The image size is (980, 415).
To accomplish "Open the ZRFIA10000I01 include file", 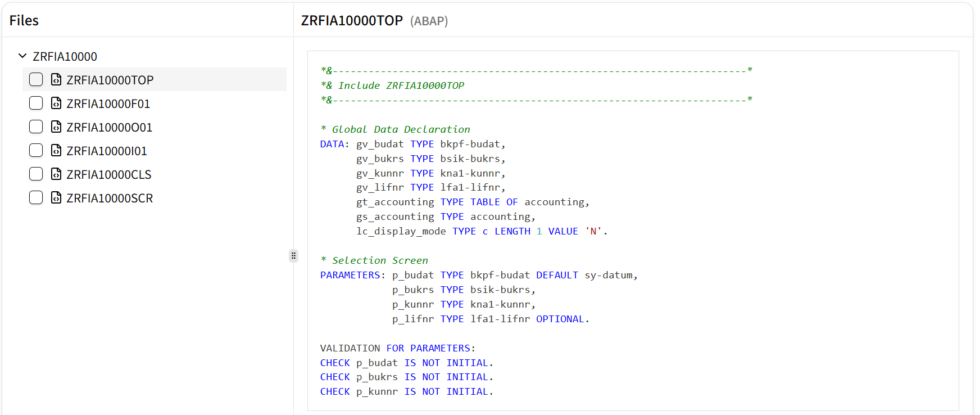I will [x=106, y=151].
